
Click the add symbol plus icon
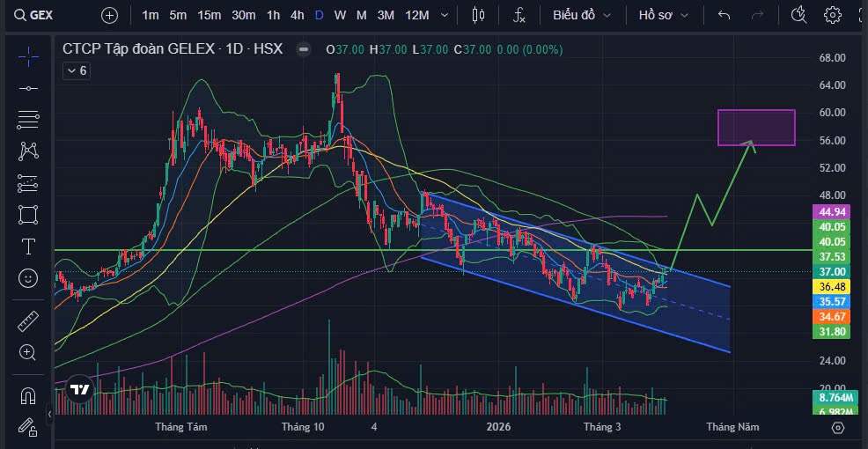point(110,15)
